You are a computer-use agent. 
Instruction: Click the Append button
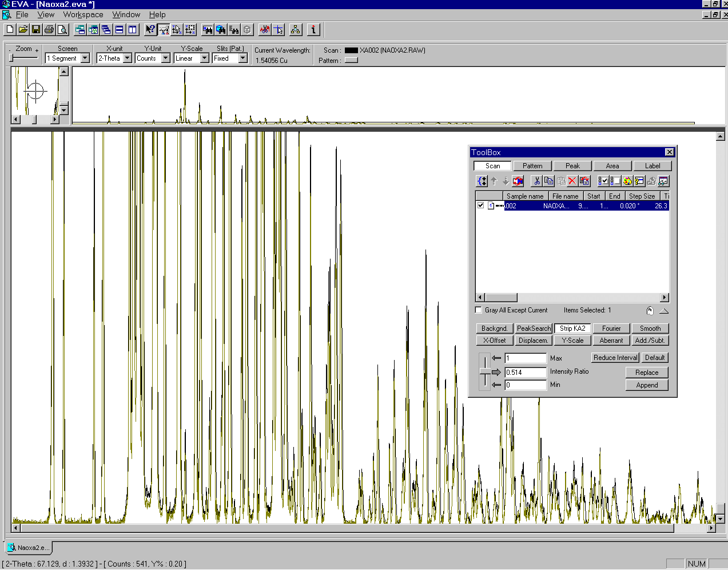click(647, 385)
